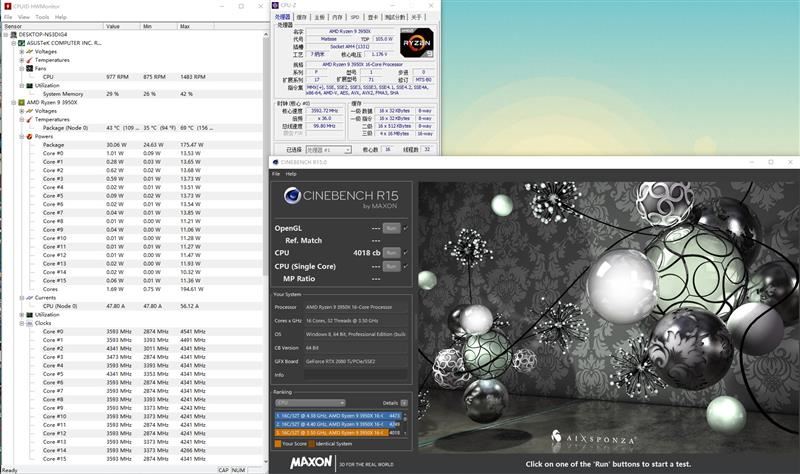Image resolution: width=800 pixels, height=474 pixels.
Task: Click the '175.47 W' Package max power value
Action: point(192,145)
